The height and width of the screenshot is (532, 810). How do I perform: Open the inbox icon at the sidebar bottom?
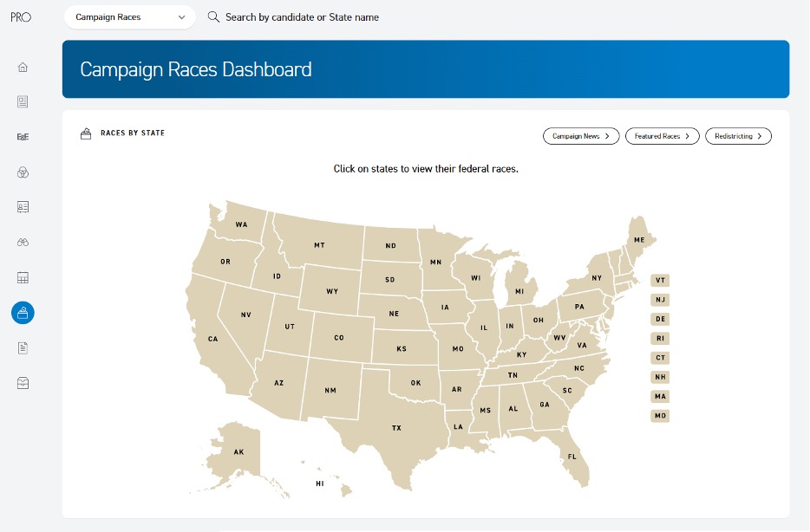coord(22,382)
